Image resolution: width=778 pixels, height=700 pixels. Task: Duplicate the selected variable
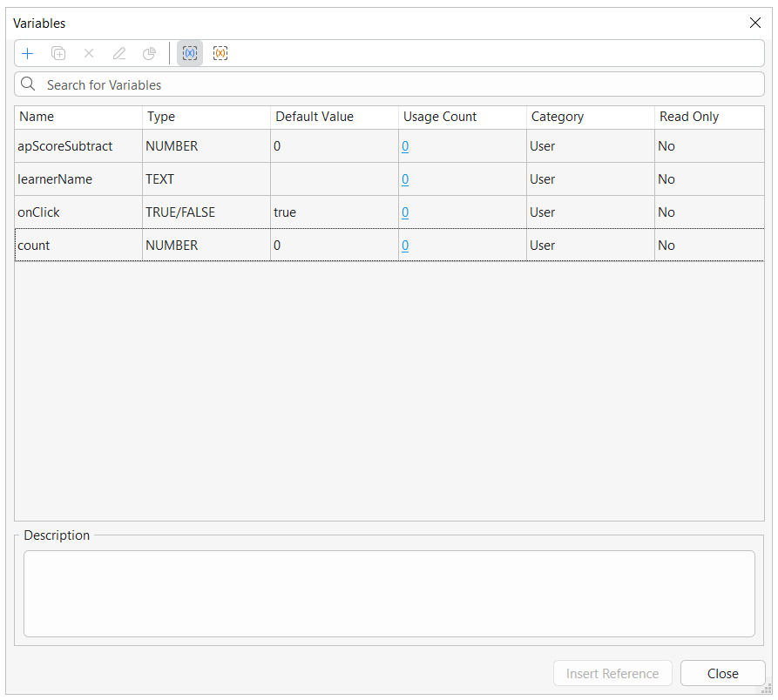(58, 53)
